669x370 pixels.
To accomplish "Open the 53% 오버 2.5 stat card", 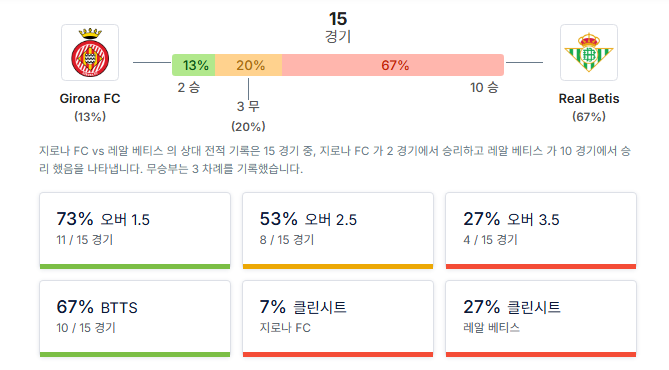I will (x=338, y=230).
